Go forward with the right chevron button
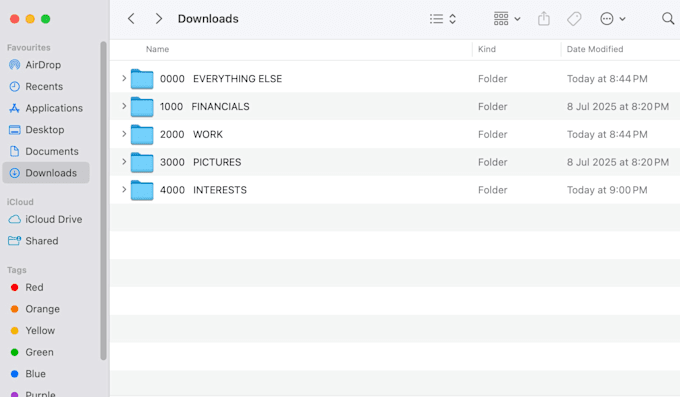680x397 pixels. coord(159,19)
